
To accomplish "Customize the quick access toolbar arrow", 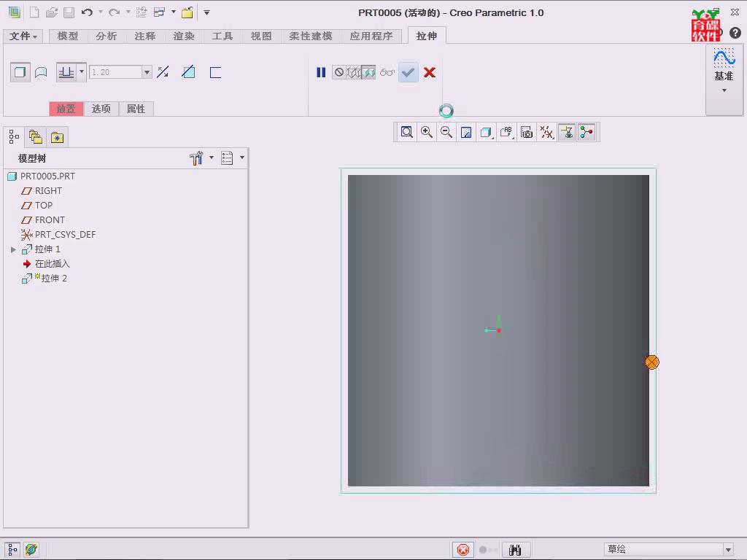I will (x=206, y=12).
